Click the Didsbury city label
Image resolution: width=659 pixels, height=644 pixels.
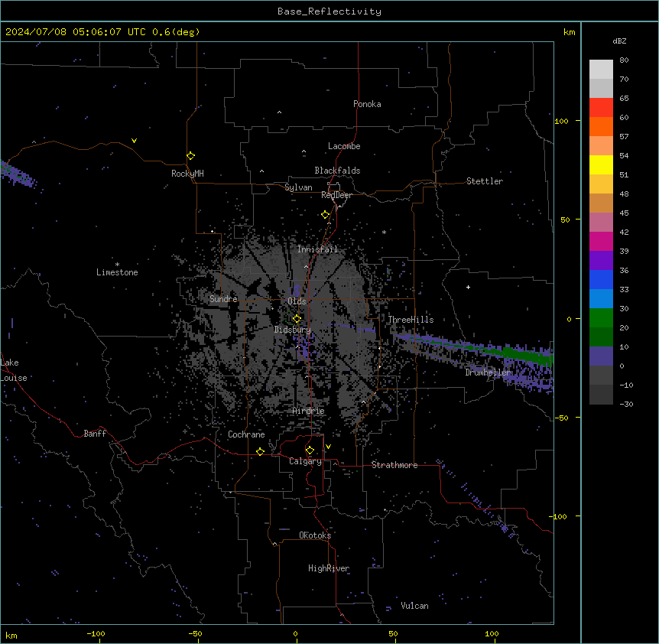pos(293,330)
